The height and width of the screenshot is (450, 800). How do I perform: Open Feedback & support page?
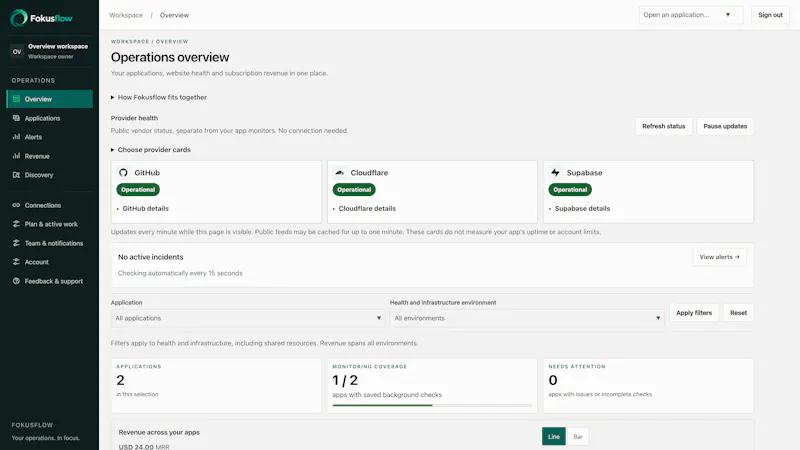point(49,281)
